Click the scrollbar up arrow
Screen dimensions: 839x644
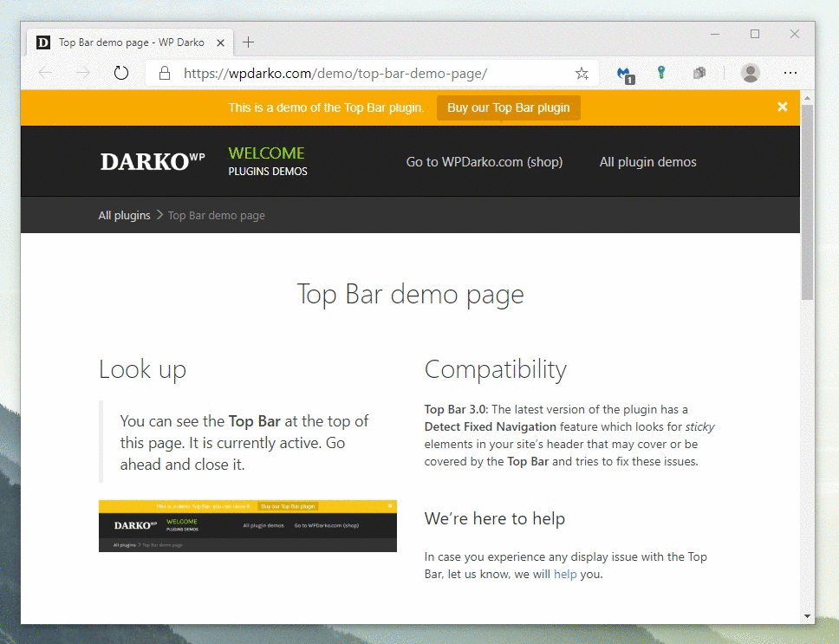(807, 98)
